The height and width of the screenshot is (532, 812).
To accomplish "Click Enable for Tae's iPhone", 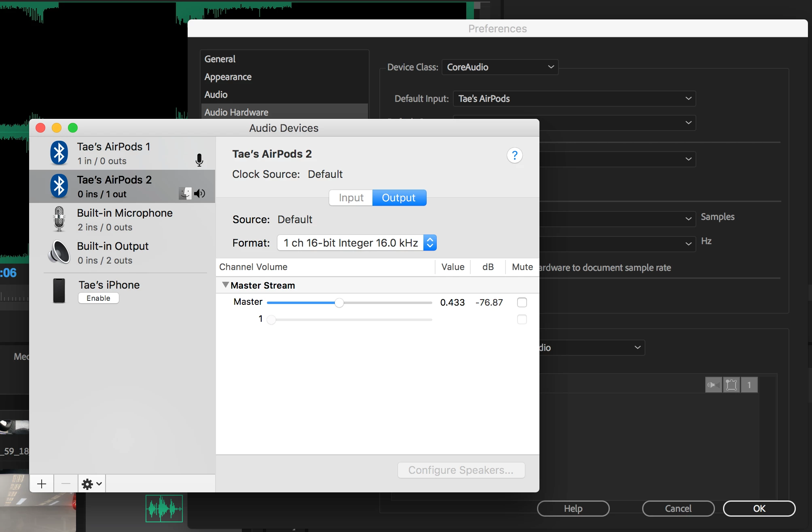I will click(98, 298).
